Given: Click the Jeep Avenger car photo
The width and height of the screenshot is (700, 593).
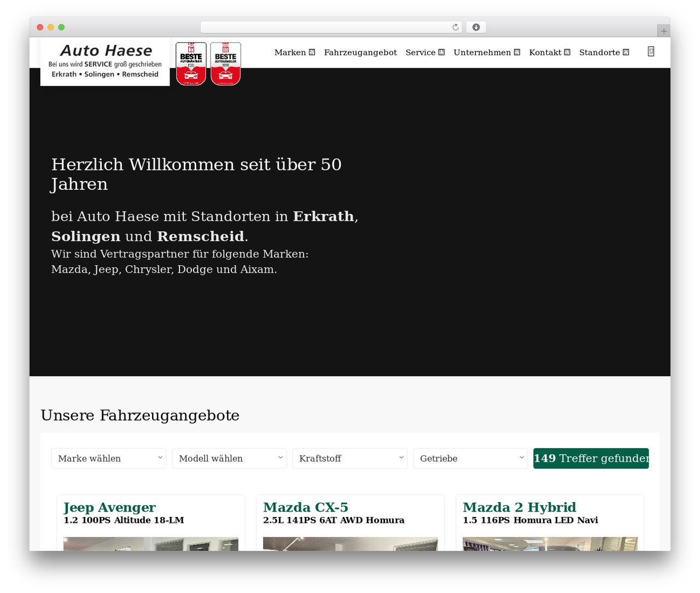Looking at the screenshot, I should point(151,544).
